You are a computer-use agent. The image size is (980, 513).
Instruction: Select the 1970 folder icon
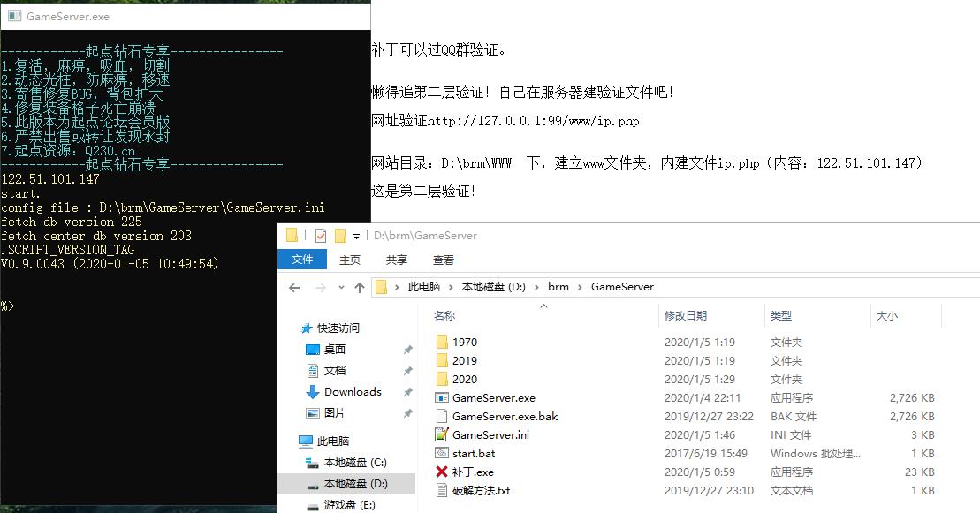[443, 342]
